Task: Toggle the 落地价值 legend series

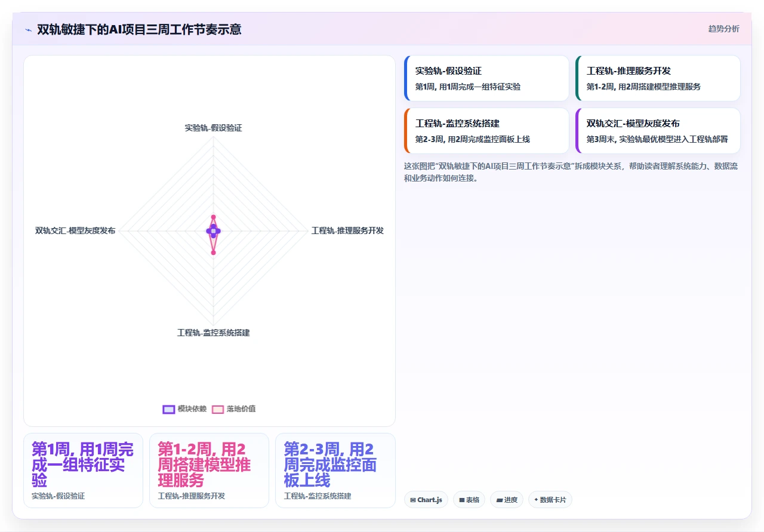Action: click(x=234, y=409)
